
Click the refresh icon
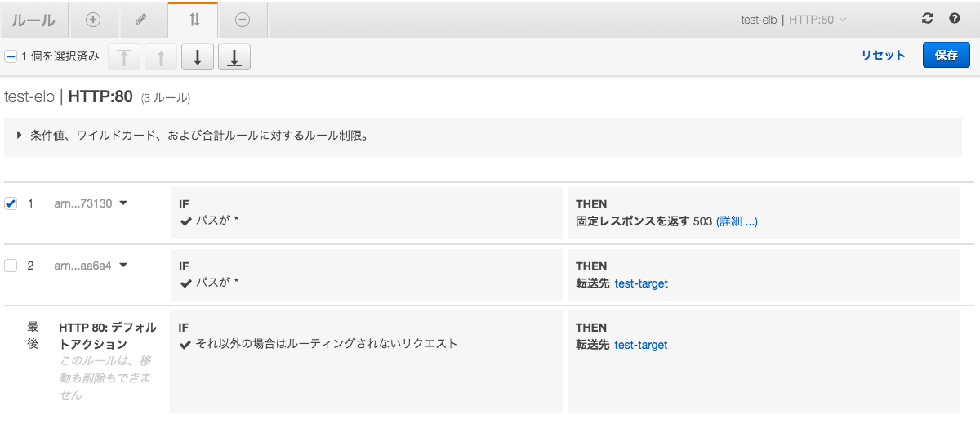927,19
